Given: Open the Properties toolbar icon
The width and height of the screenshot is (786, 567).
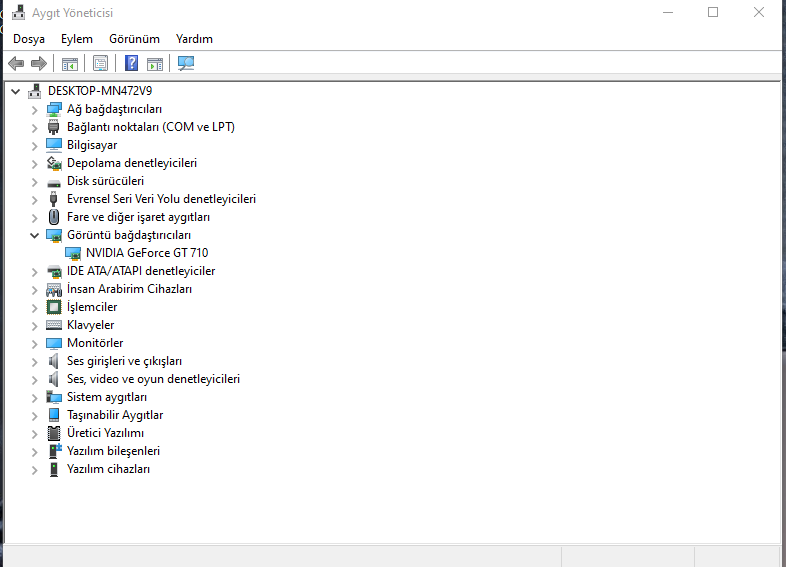Looking at the screenshot, I should click(100, 63).
